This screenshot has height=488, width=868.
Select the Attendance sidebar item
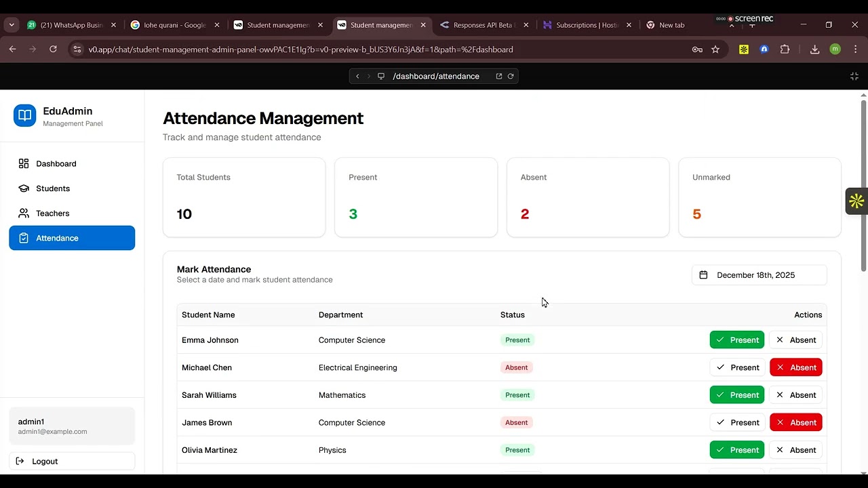pyautogui.click(x=72, y=238)
